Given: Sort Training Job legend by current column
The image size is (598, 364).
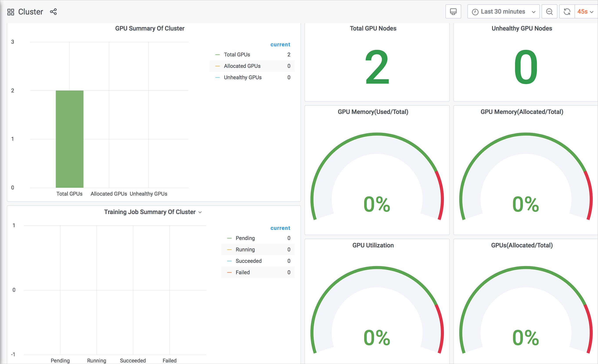Looking at the screenshot, I should [x=280, y=228].
